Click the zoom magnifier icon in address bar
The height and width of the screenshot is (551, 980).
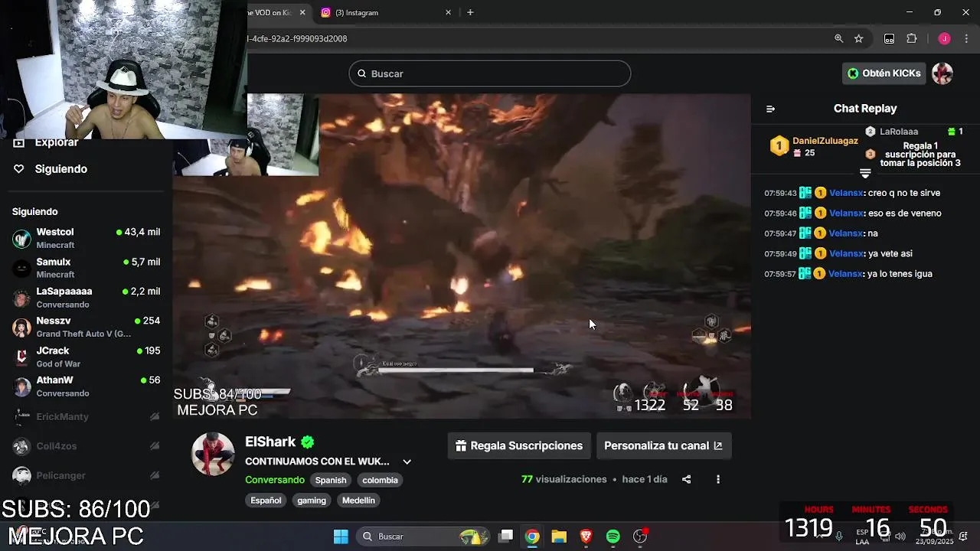[839, 38]
